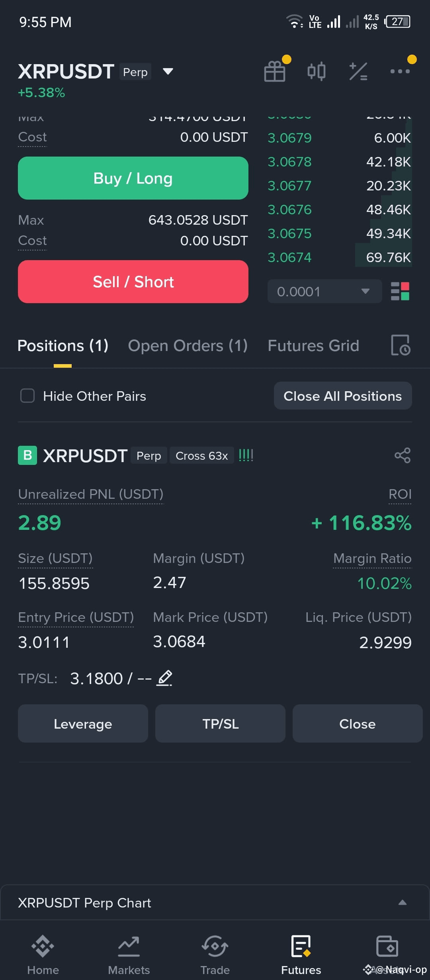Image resolution: width=430 pixels, height=980 pixels.
Task: Edit TP/SL with pencil icon
Action: tap(164, 678)
